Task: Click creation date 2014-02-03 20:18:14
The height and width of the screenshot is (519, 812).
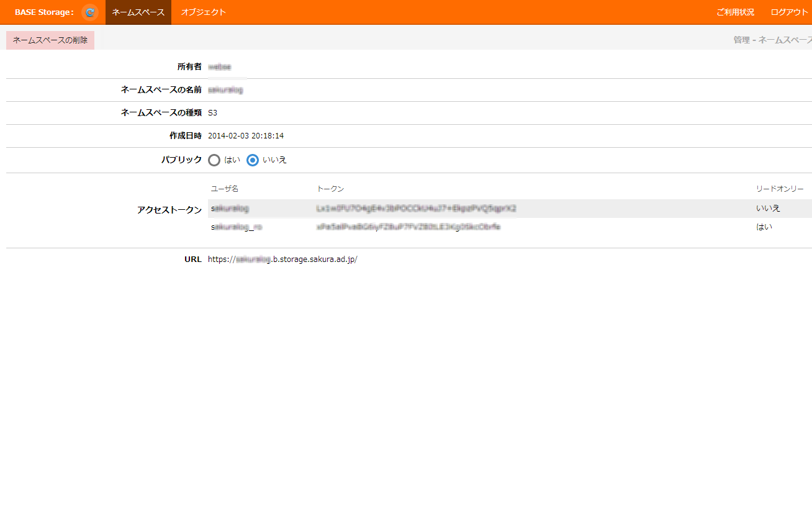Action: pos(246,136)
